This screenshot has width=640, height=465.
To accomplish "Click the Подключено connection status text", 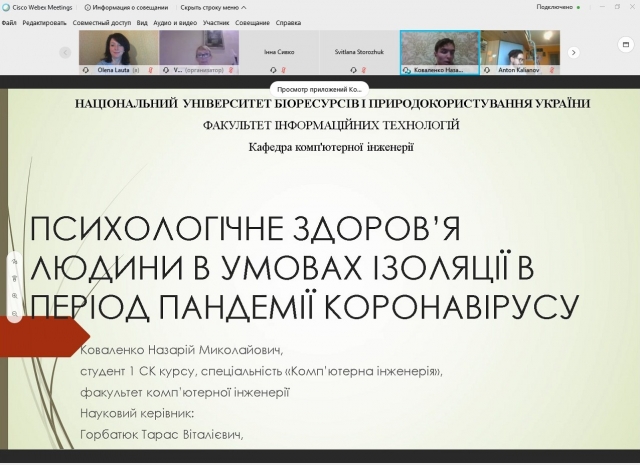I will tap(555, 7).
